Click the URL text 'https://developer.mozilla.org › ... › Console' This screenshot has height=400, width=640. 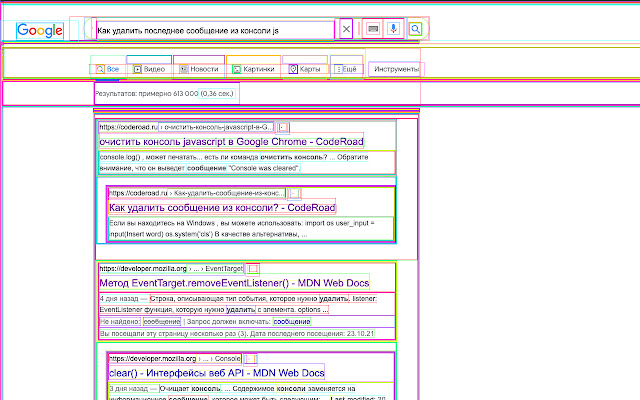pos(175,358)
